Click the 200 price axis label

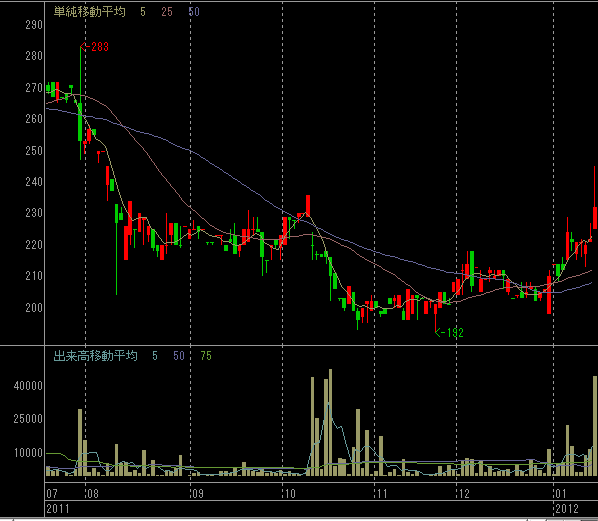[x=34, y=307]
